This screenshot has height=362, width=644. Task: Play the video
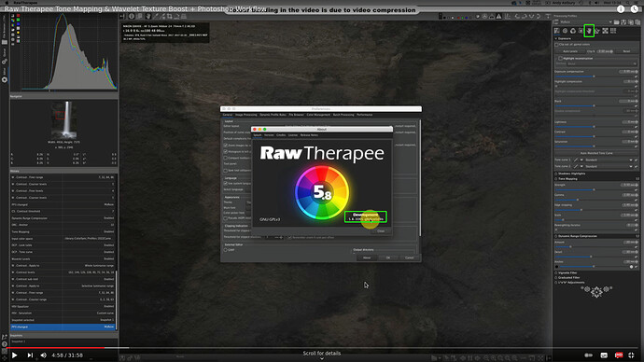point(14,355)
